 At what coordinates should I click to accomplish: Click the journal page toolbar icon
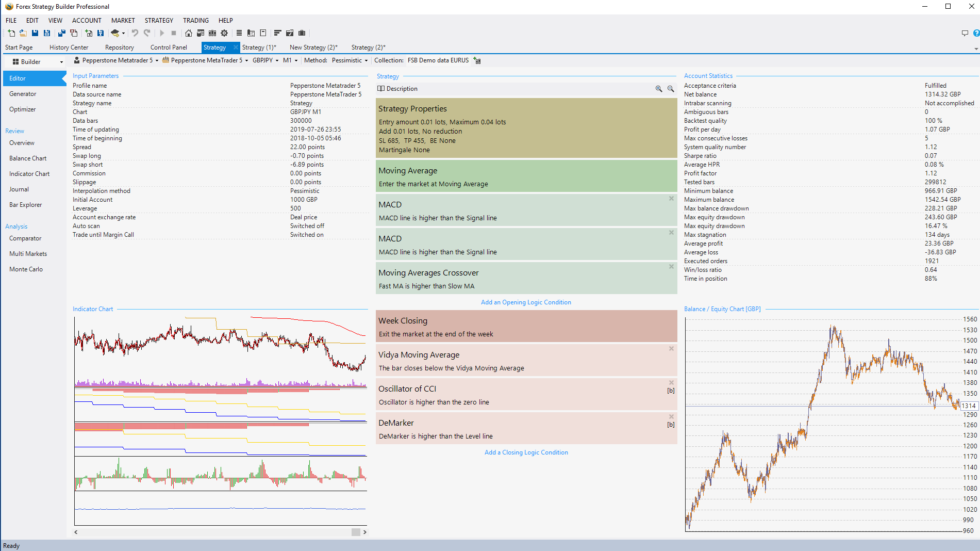pyautogui.click(x=263, y=33)
